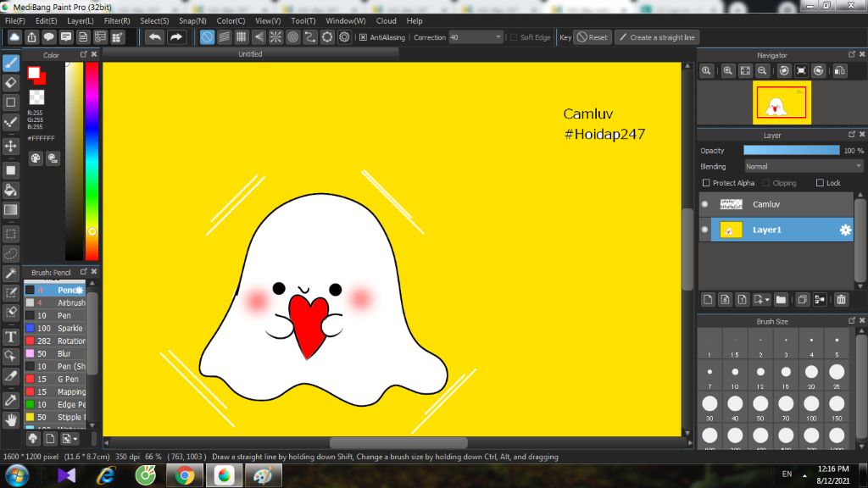Enable Protect Alpha checkbox
The height and width of the screenshot is (488, 868).
[706, 183]
